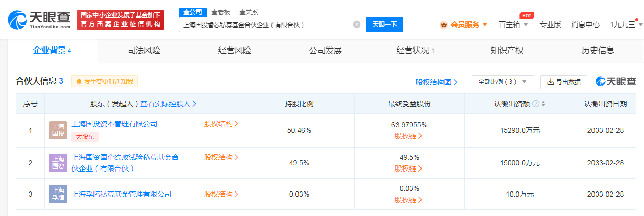Image resolution: width=644 pixels, height=216 pixels.
Task: Click the download icon in 导出数据
Action: click(x=551, y=82)
